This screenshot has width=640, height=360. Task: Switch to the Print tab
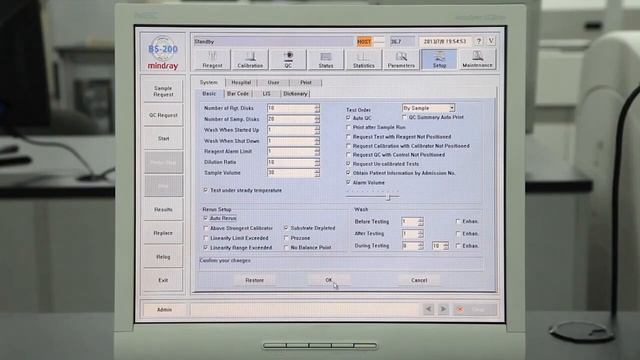click(306, 82)
